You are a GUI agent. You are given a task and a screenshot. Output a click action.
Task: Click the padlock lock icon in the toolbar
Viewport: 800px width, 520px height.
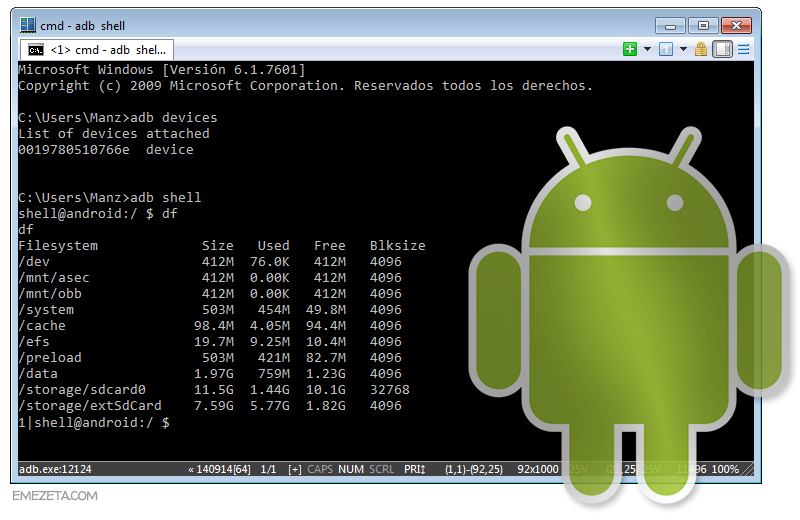tap(701, 49)
